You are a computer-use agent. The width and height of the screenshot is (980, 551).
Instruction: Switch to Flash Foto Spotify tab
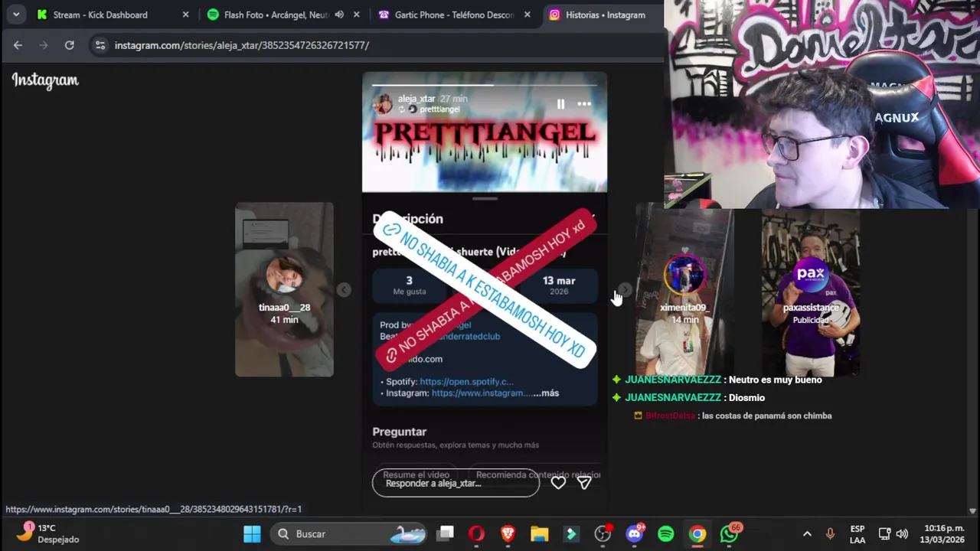coord(276,15)
